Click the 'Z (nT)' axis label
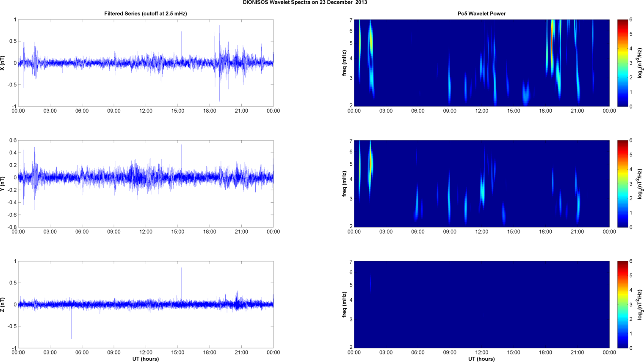 point(3,305)
